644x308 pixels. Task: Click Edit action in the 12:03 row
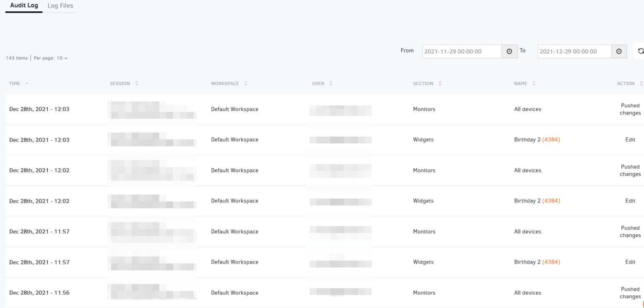630,140
